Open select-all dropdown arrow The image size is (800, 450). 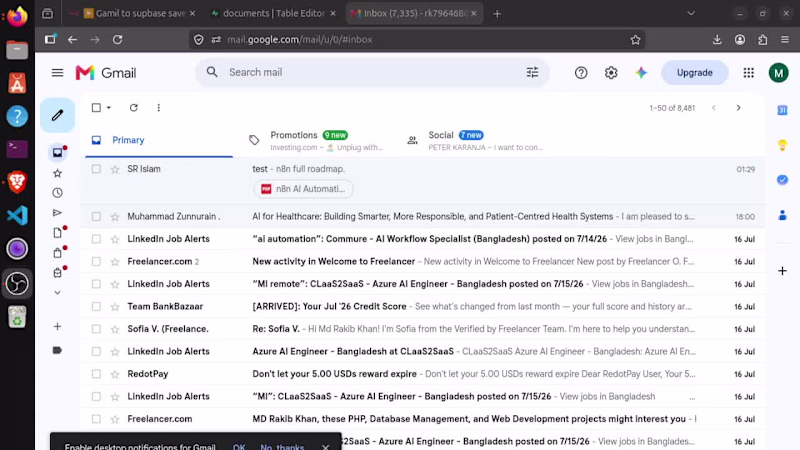[109, 108]
